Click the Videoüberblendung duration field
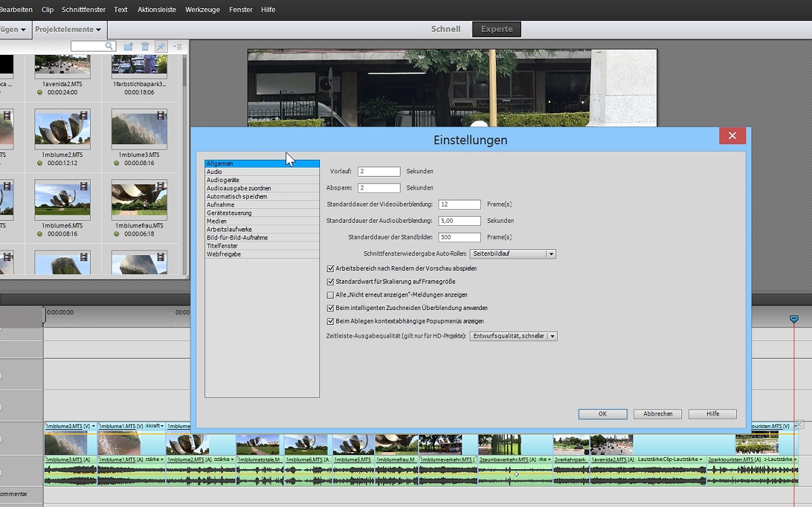The height and width of the screenshot is (507, 812). click(x=459, y=204)
